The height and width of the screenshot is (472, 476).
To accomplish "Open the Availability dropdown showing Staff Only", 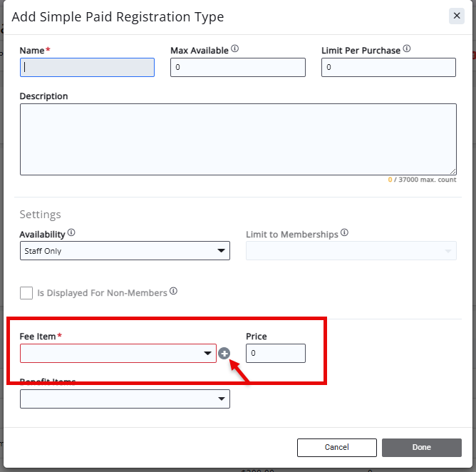I will (125, 251).
